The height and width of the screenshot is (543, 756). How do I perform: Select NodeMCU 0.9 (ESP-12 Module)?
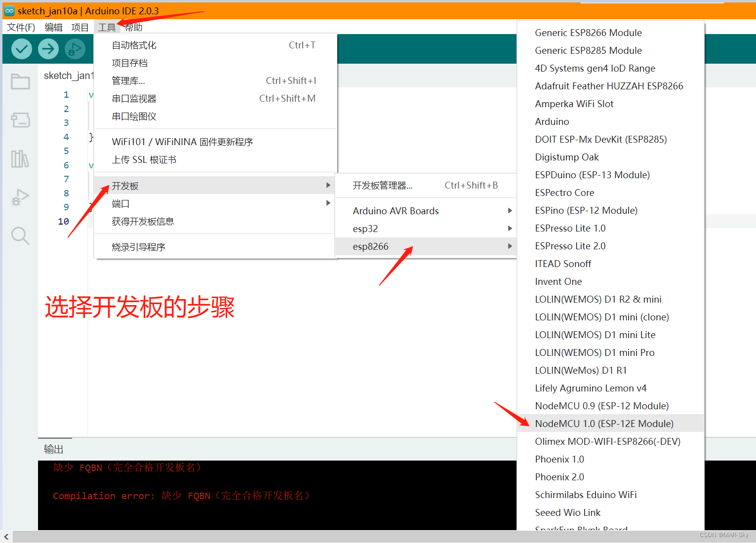click(610, 406)
